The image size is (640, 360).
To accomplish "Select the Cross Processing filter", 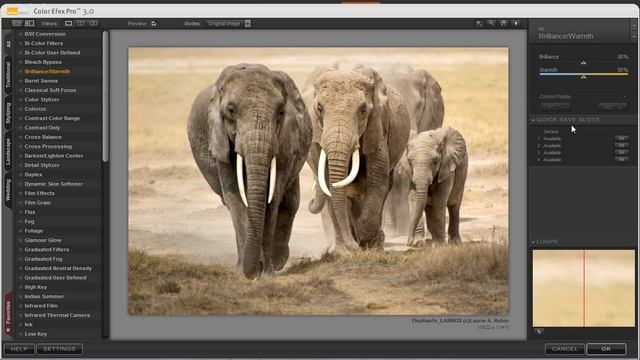I will pyautogui.click(x=48, y=147).
